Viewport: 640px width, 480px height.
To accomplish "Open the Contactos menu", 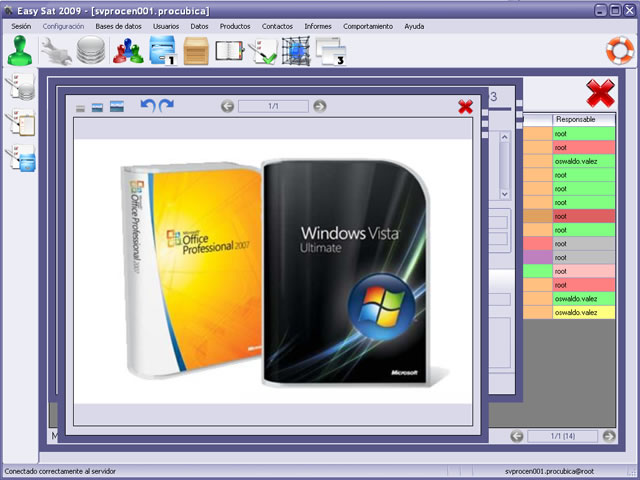I will (277, 26).
